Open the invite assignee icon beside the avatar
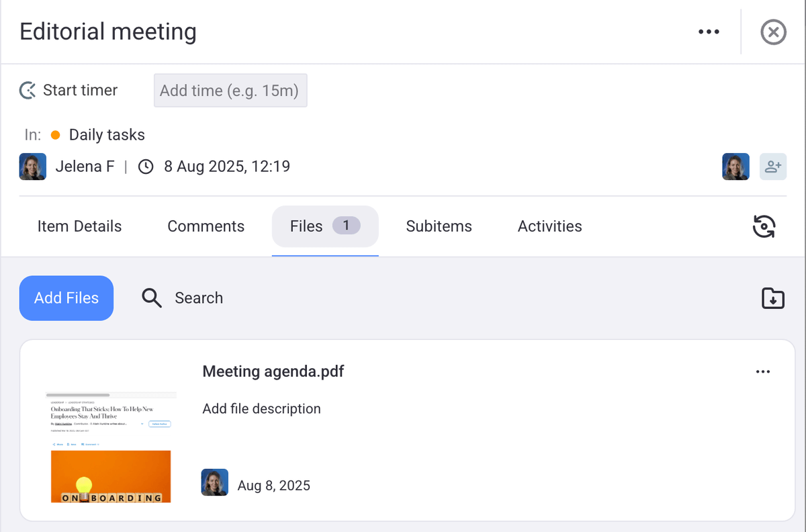 click(x=772, y=166)
